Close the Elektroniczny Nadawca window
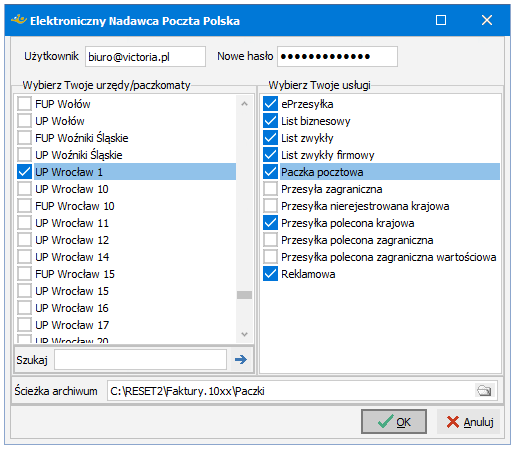The width and height of the screenshot is (514, 449). click(487, 20)
